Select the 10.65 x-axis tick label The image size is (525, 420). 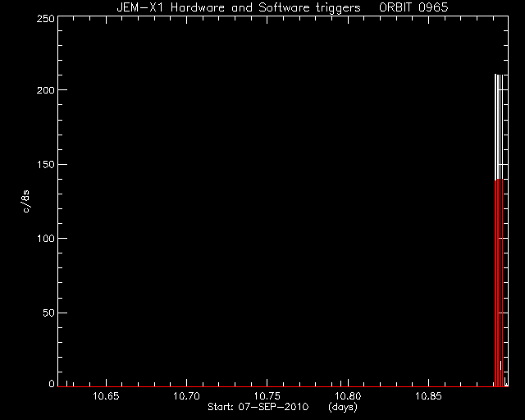[x=106, y=396]
